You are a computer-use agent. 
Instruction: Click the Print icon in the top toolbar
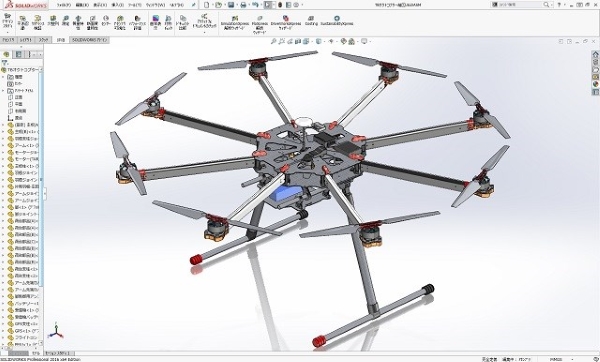pyautogui.click(x=243, y=5)
